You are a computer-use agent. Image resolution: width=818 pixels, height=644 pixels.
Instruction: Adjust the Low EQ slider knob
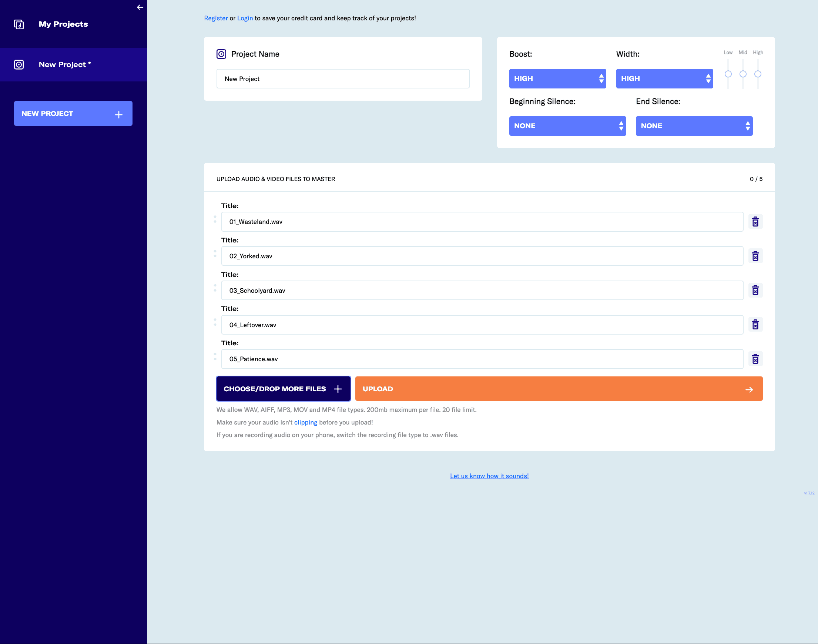click(x=728, y=74)
